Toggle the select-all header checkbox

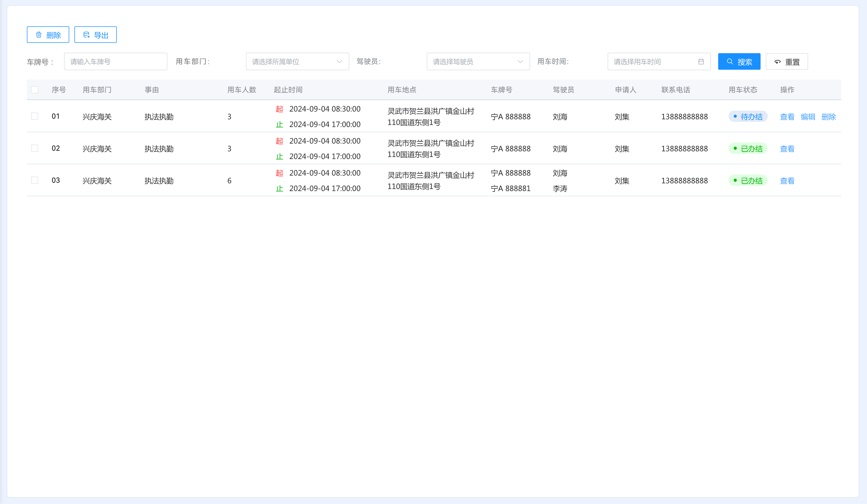pos(35,90)
